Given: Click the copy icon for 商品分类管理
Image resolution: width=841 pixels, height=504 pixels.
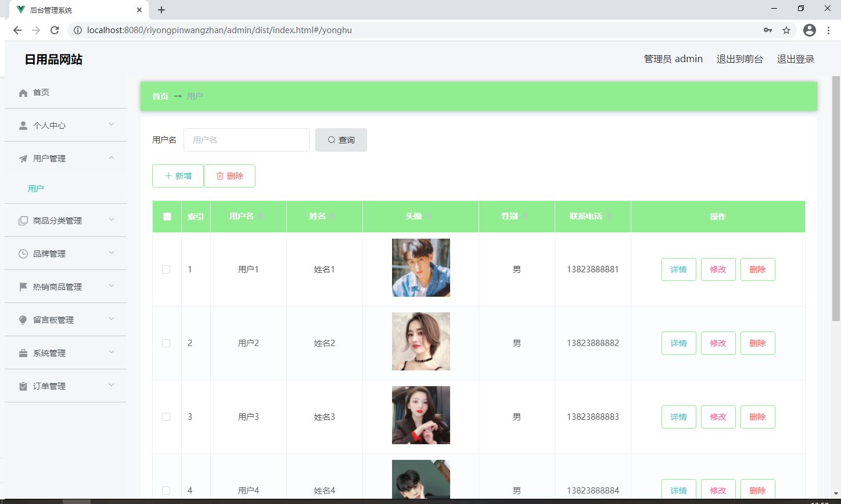Looking at the screenshot, I should [x=23, y=221].
